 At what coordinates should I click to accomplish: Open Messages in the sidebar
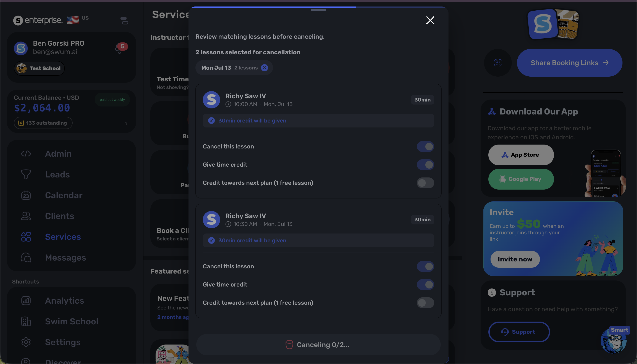71,258
